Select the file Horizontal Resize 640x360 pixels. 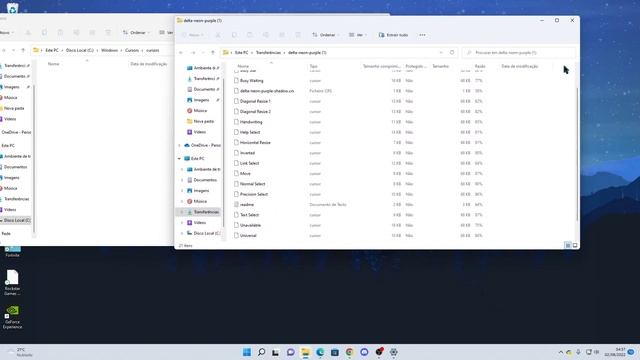[255, 142]
